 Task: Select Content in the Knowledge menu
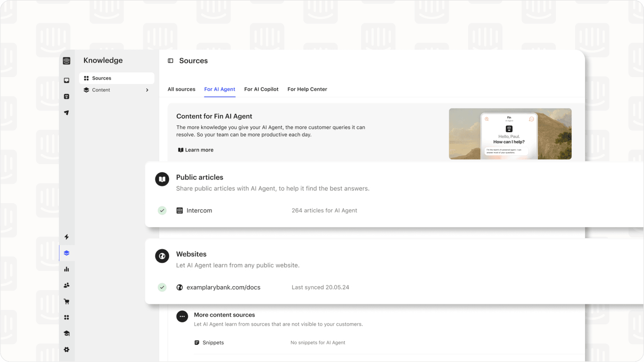coord(117,90)
